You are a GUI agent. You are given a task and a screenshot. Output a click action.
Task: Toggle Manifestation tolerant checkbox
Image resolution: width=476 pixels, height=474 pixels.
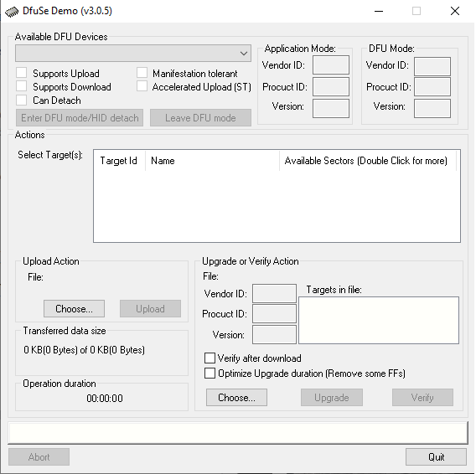[142, 73]
